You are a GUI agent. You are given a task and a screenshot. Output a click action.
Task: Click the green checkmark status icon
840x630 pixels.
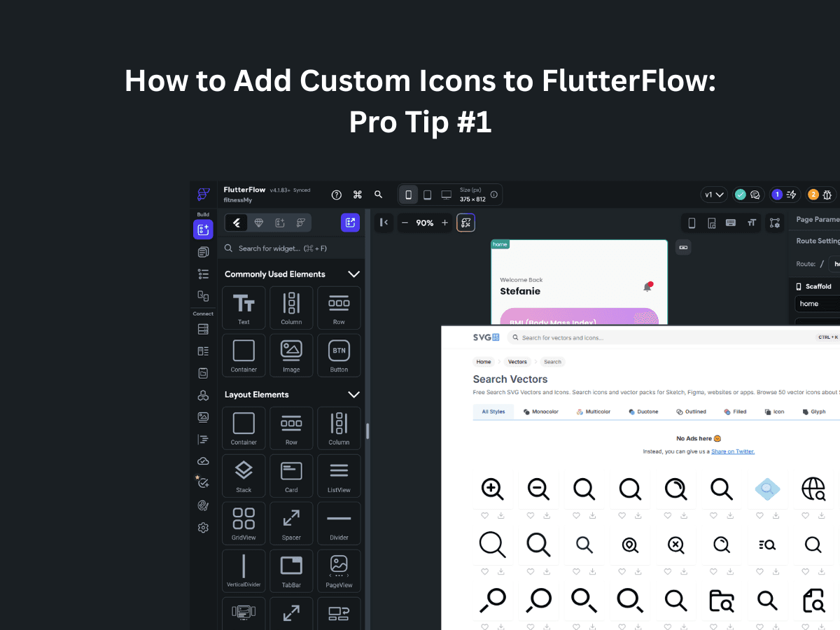[740, 195]
